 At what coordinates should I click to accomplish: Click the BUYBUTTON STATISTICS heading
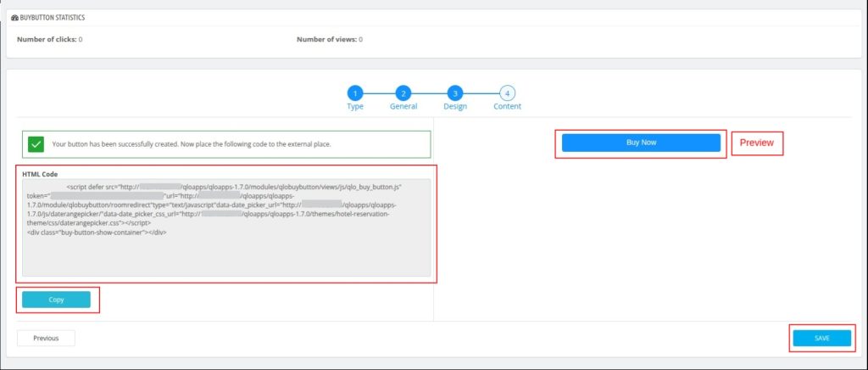(x=52, y=18)
